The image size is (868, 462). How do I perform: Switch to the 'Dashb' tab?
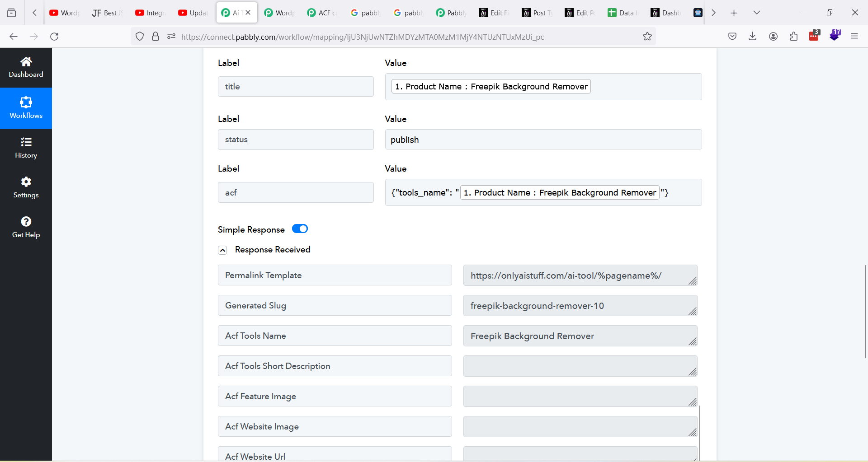coord(666,13)
